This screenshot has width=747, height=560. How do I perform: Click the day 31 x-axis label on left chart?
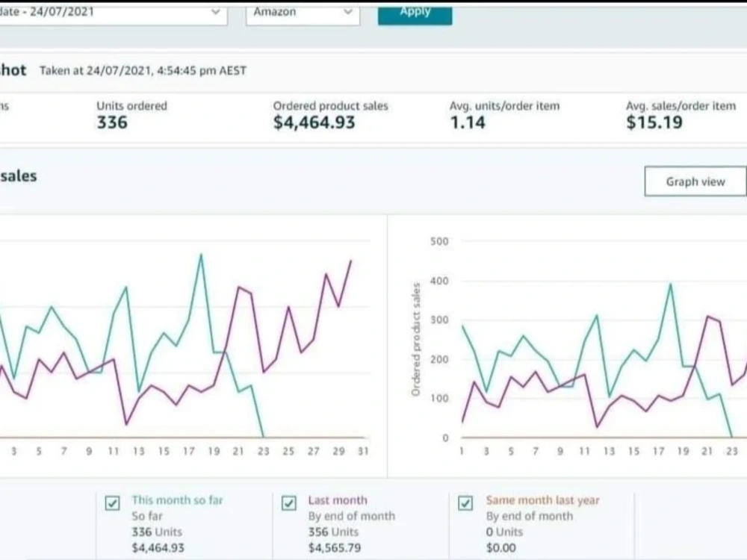pos(364,451)
